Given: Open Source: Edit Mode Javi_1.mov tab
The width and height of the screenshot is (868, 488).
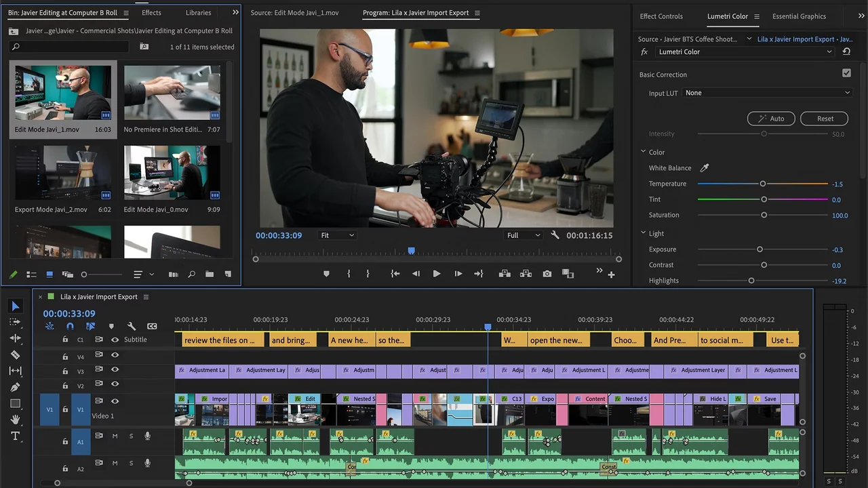Looking at the screenshot, I should (x=294, y=13).
